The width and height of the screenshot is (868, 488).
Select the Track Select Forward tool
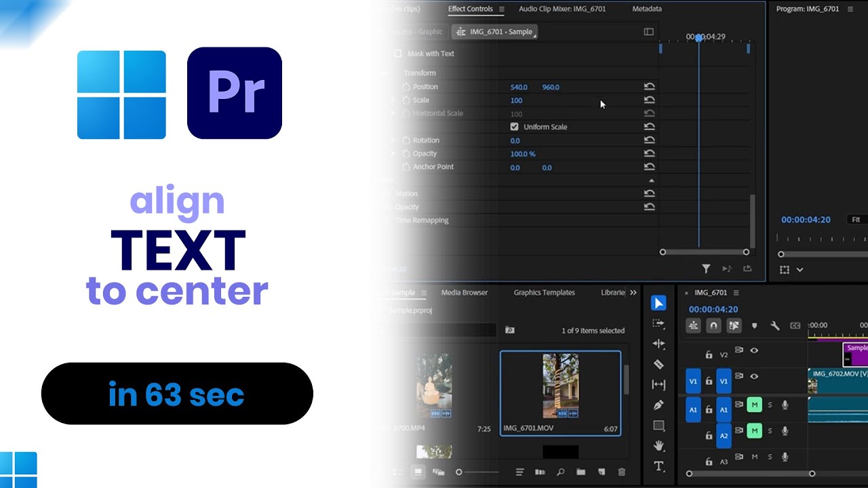[658, 323]
